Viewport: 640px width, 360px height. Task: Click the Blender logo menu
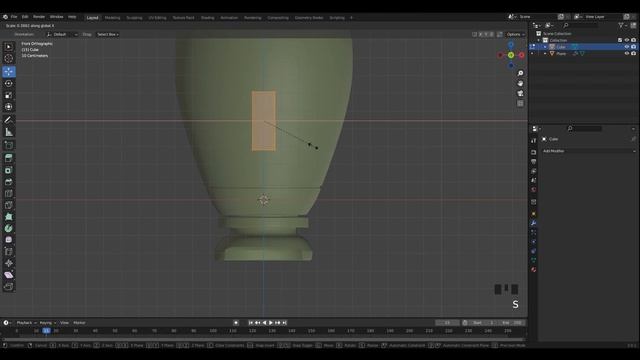click(x=5, y=17)
